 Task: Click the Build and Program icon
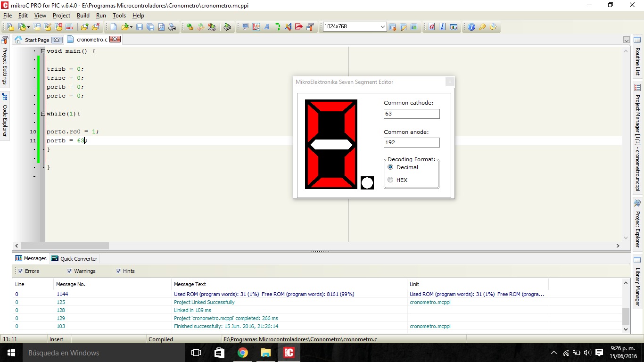212,27
